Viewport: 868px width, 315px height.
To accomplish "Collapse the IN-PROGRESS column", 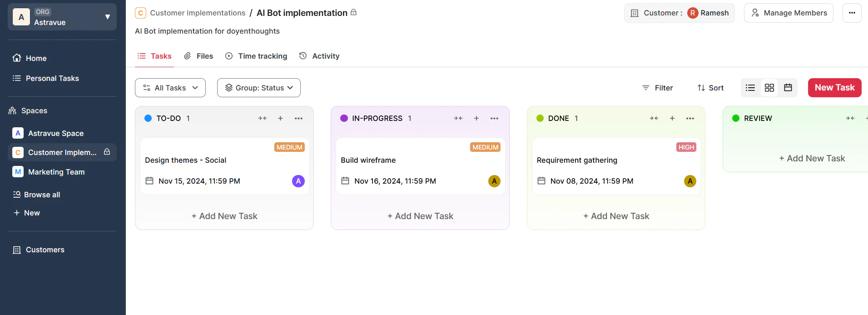I will (x=458, y=118).
